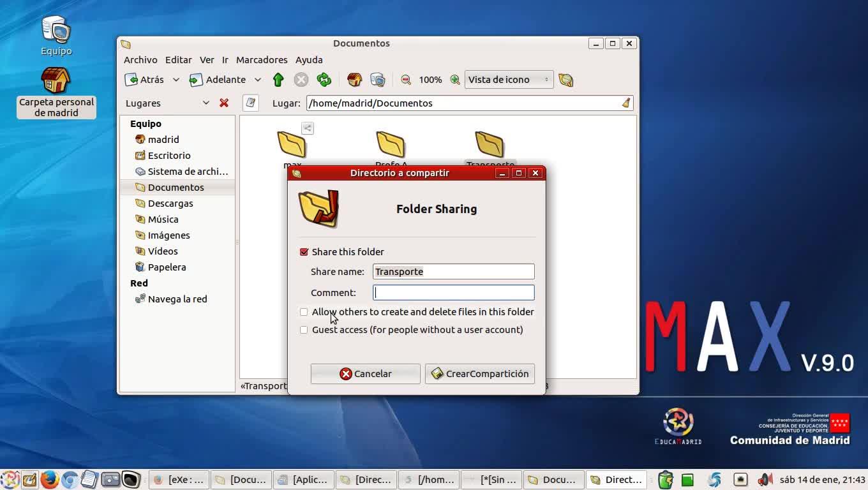Screen dimensions: 868x490
Task: Go forward with the Adelante button
Action: (x=218, y=80)
